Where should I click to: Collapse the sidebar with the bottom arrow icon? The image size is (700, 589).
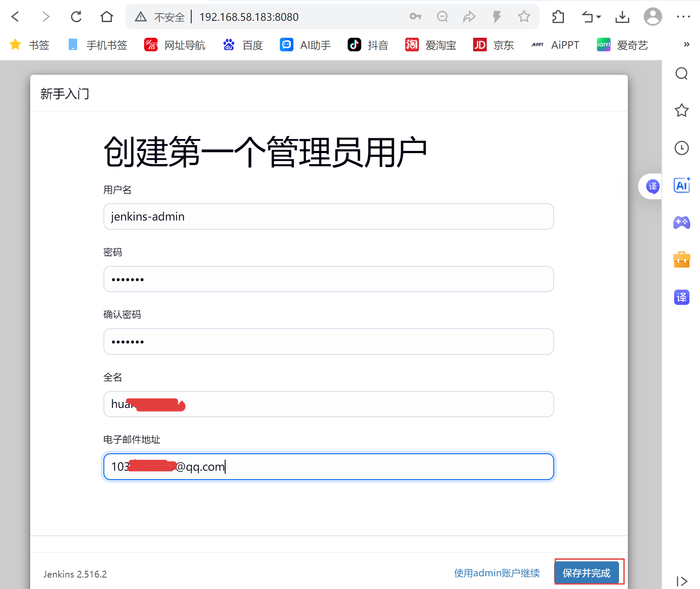tap(682, 581)
